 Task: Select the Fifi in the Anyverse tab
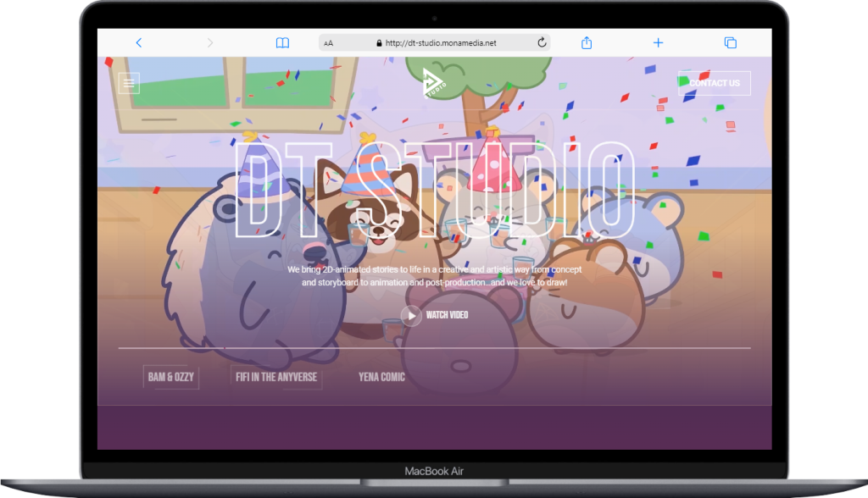(276, 377)
